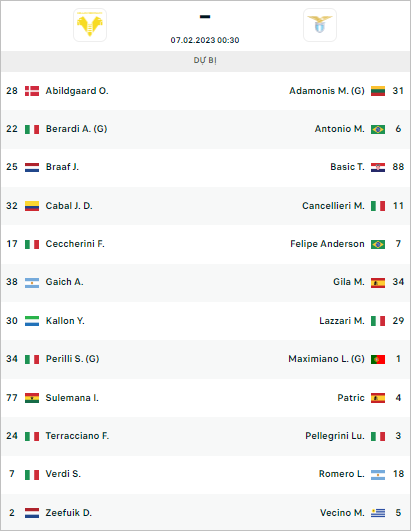411x531 pixels.
Task: Click the Denmark flag beside Abildgaard O.
Action: 32,91
